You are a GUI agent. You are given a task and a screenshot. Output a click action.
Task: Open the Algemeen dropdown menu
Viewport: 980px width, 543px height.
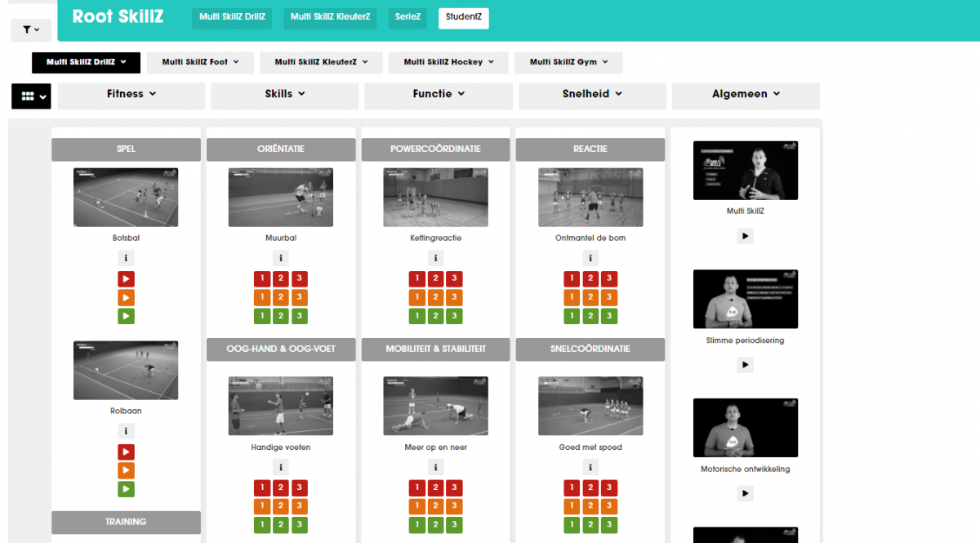[746, 95]
